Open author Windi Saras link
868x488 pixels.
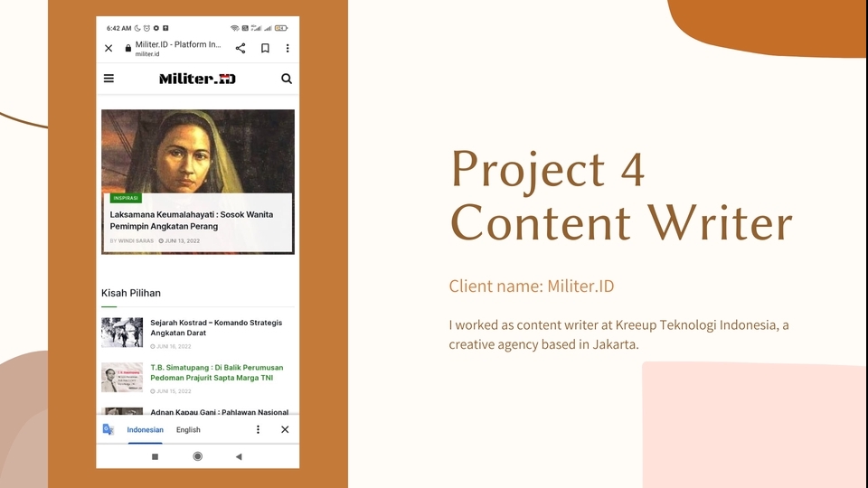136,240
